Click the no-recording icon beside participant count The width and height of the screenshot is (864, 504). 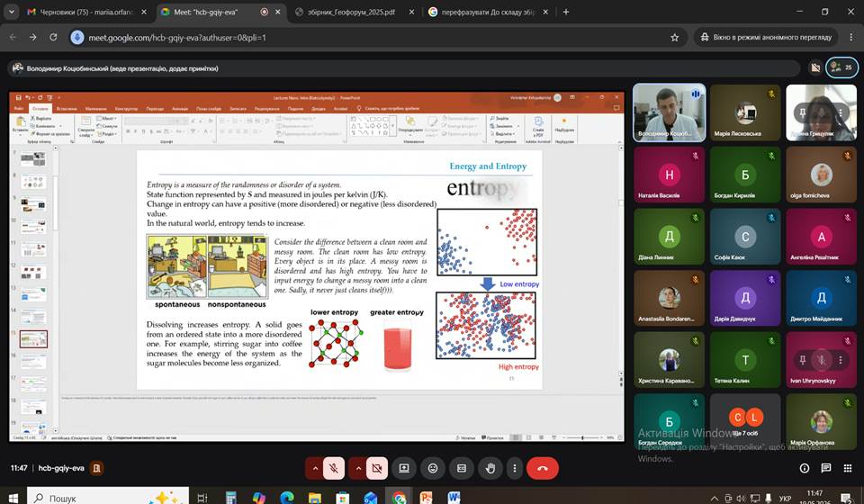[815, 67]
